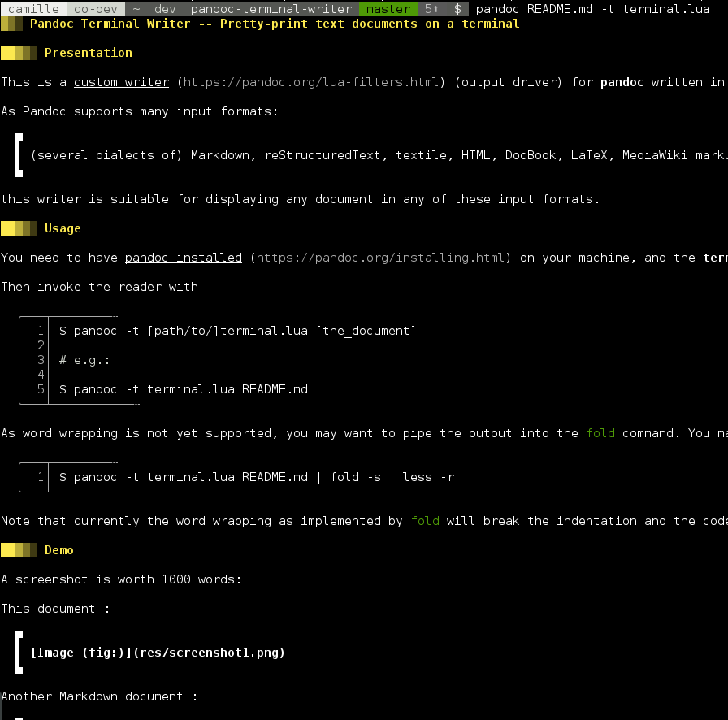Click the 'custom writer' underlined link

pyautogui.click(x=121, y=82)
